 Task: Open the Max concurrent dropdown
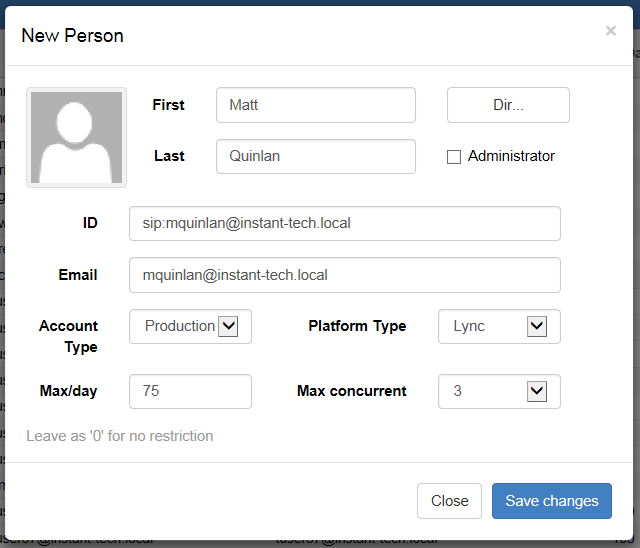point(499,391)
